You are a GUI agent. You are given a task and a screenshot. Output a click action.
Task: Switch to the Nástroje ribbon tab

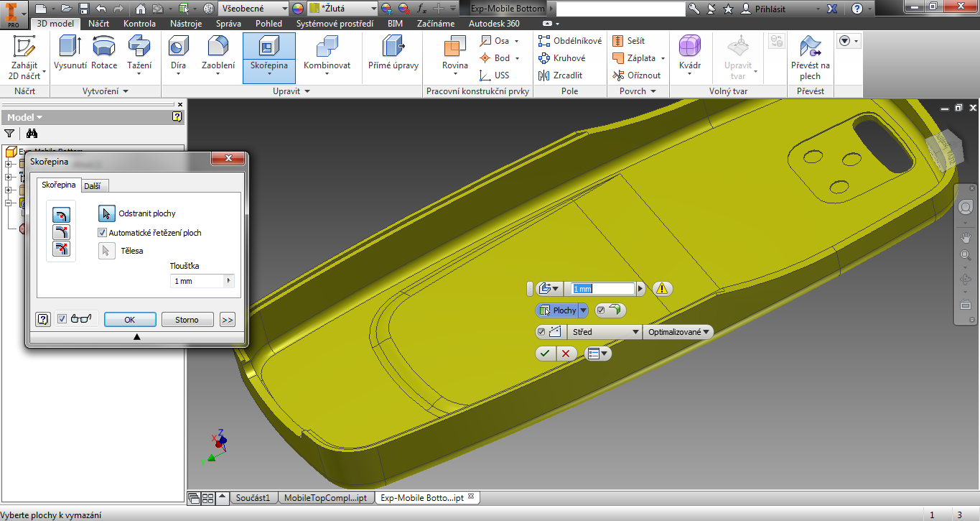[186, 24]
